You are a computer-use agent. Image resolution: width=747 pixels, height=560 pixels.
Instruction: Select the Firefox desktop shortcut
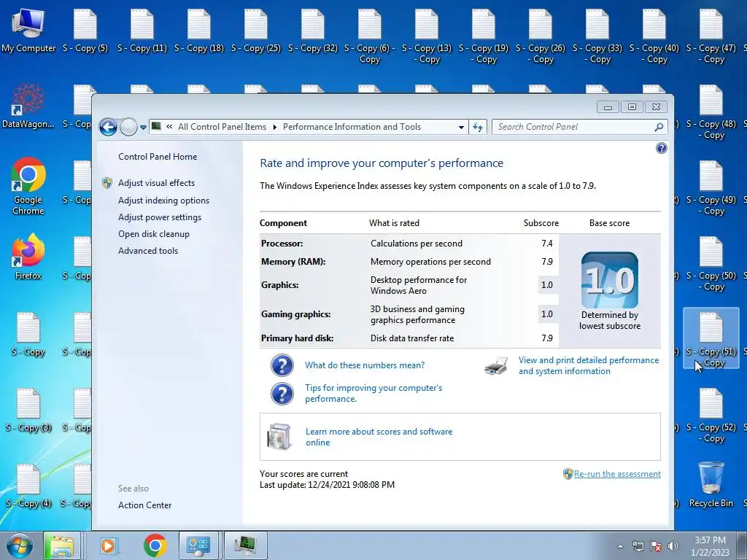pos(28,257)
